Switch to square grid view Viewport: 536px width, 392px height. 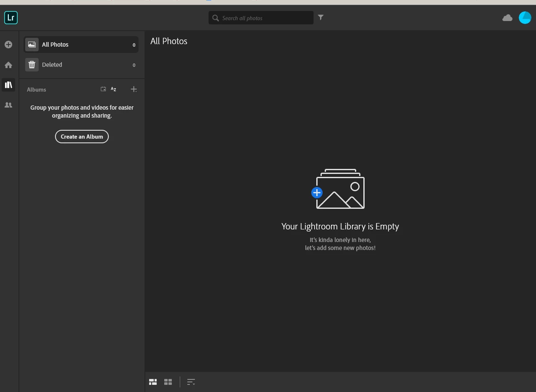[x=168, y=382]
